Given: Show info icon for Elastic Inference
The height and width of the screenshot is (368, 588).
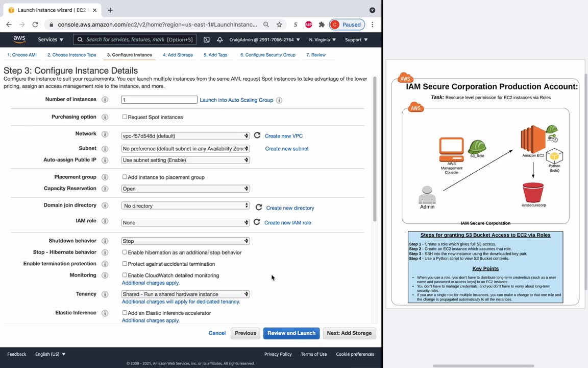Looking at the screenshot, I should [x=105, y=313].
